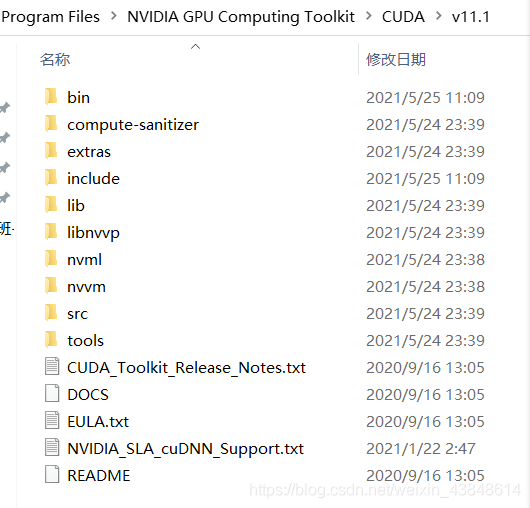Viewport: 530px width, 508px height.
Task: Expand the chevron after NVIDIA GPU Computing Toolkit
Action: pyautogui.click(x=369, y=16)
